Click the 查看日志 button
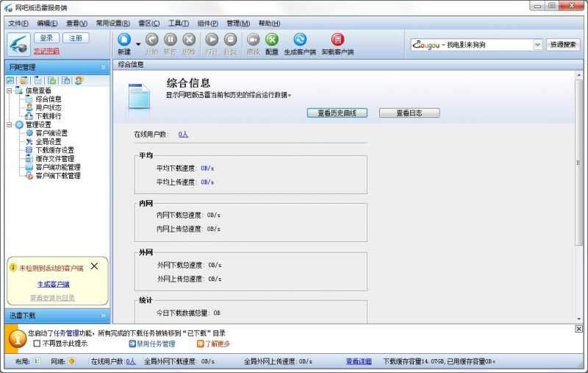 (x=409, y=113)
